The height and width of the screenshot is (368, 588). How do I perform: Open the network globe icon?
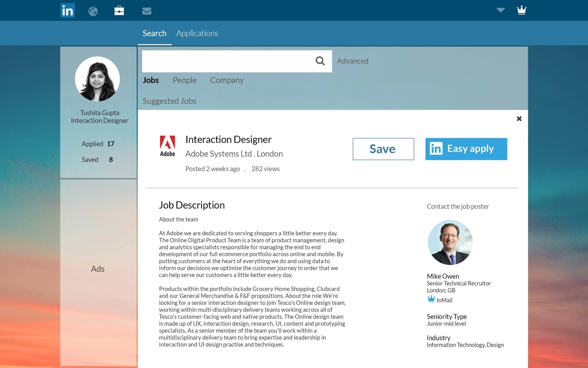[93, 11]
